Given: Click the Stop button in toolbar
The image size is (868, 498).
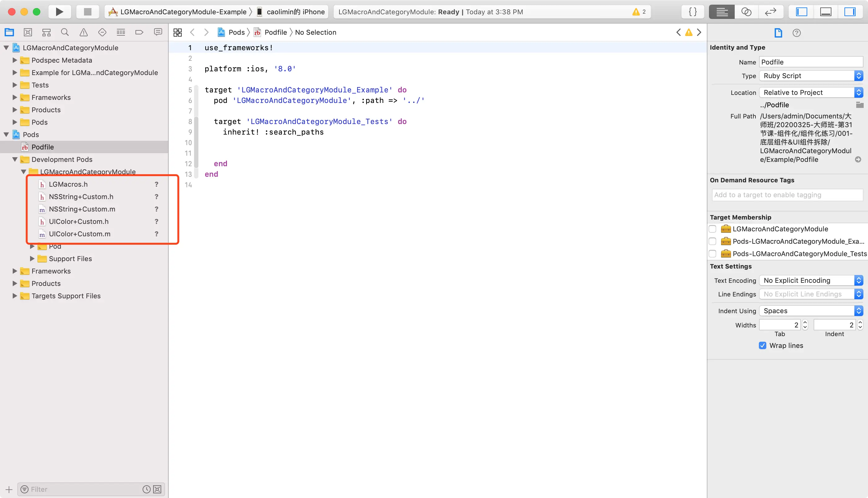Looking at the screenshot, I should [87, 12].
